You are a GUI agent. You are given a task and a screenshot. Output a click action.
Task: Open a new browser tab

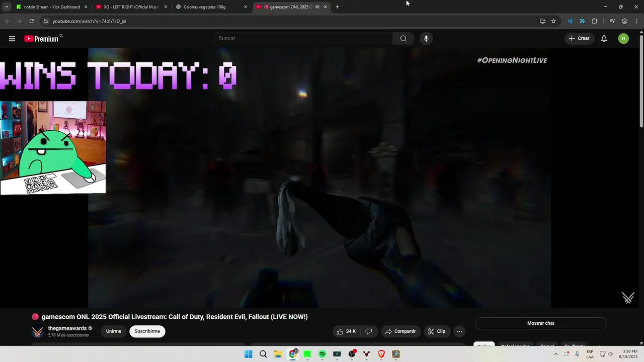[x=337, y=7]
